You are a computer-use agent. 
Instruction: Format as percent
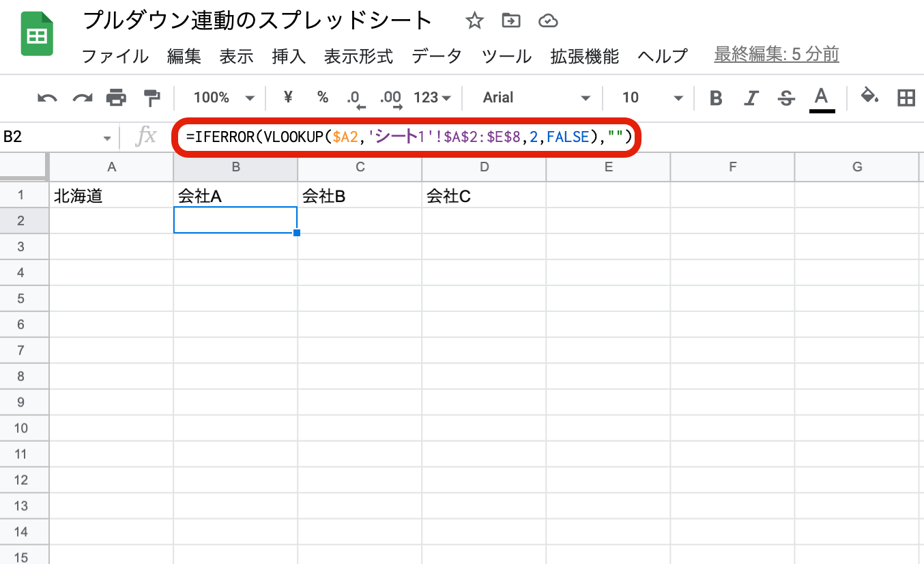323,98
